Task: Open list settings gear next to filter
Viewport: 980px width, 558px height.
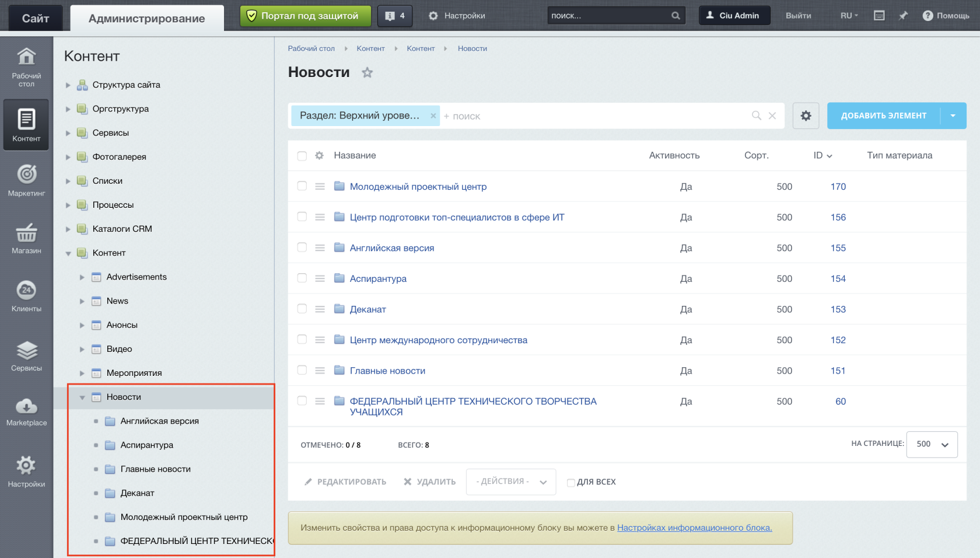Action: (806, 116)
